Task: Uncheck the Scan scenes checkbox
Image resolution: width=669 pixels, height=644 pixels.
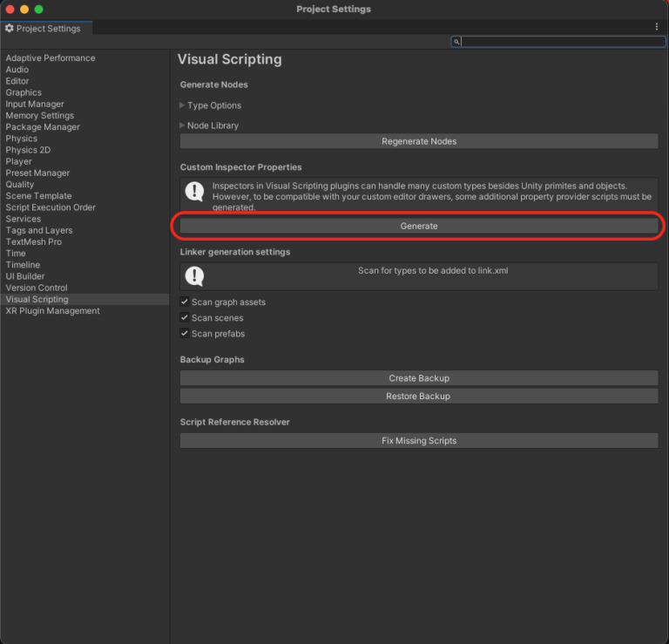Action: point(185,318)
